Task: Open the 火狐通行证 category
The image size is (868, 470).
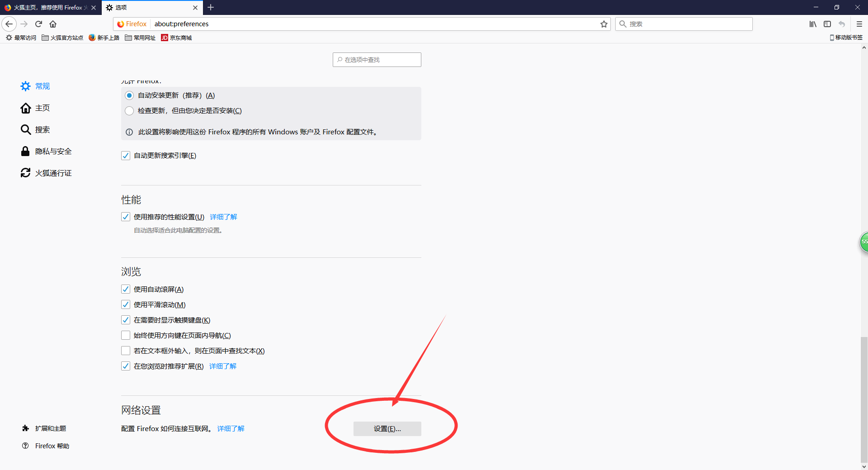Action: pos(46,173)
